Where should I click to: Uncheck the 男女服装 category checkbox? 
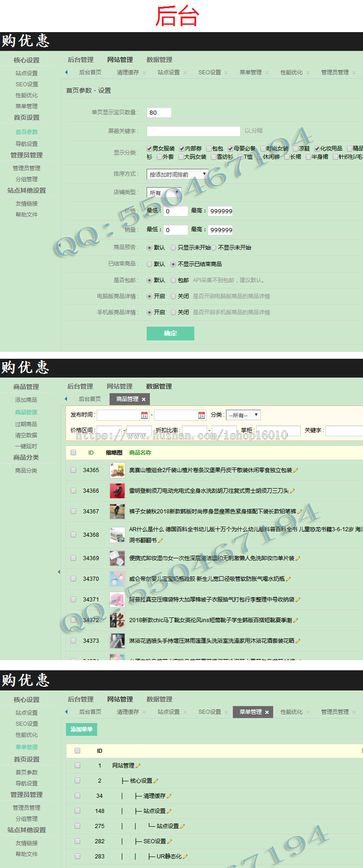[x=149, y=149]
